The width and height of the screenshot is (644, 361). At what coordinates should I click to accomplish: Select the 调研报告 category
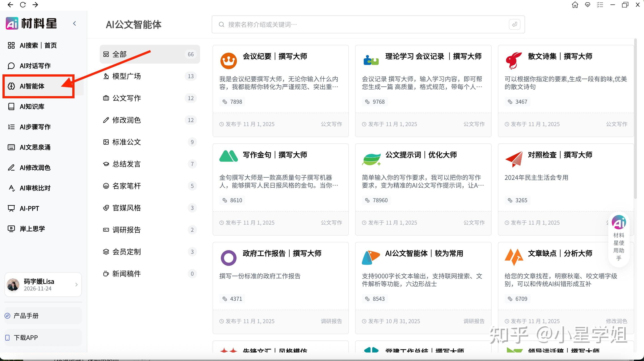(150, 230)
